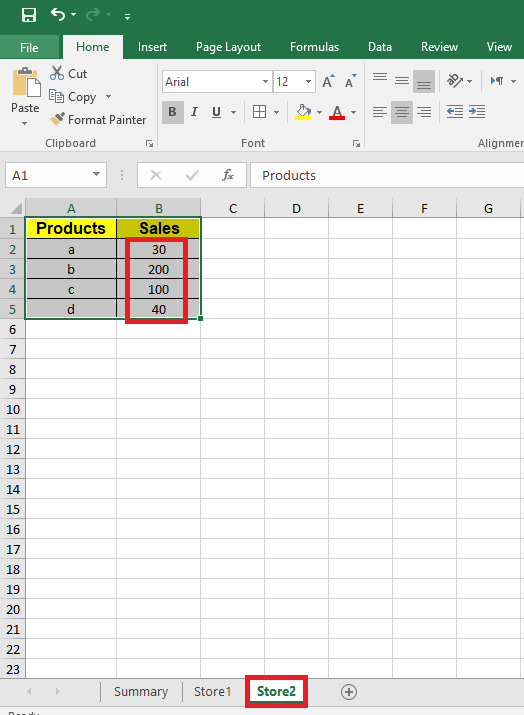Select the Store2 sheet tab

[x=276, y=692]
